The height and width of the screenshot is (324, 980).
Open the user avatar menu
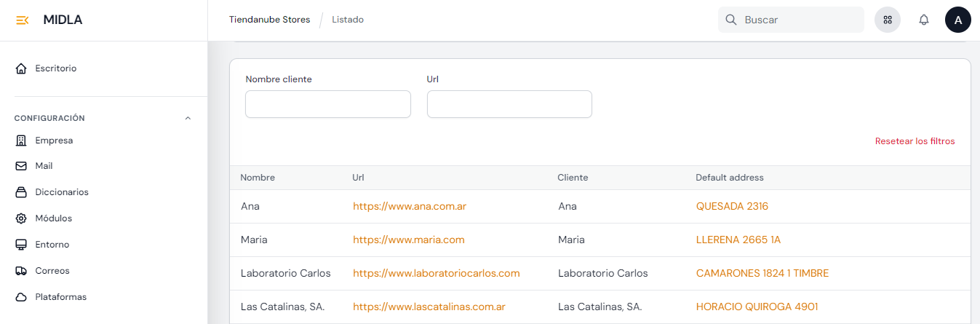957,20
